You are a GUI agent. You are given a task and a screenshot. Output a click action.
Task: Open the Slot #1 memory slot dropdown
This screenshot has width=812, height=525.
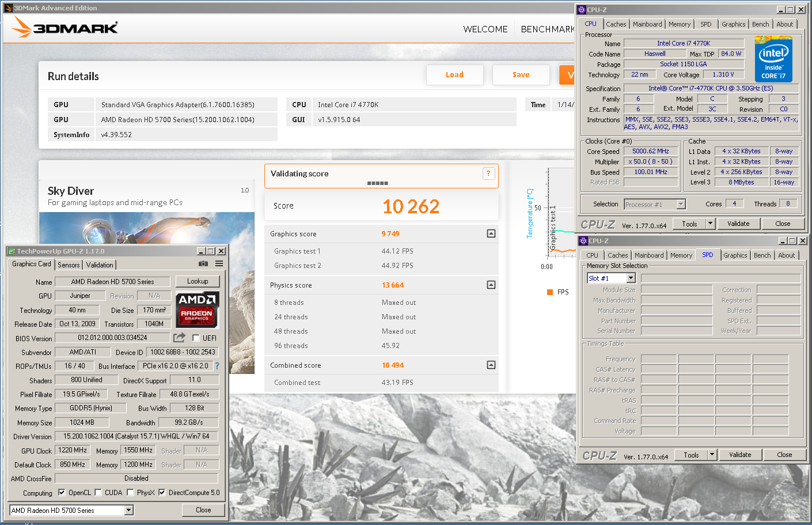[x=631, y=278]
